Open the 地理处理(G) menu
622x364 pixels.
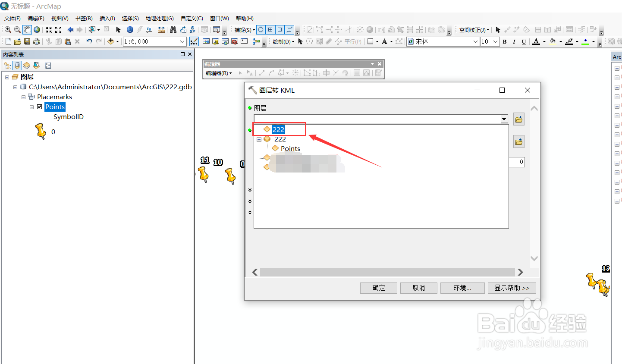[x=160, y=18]
